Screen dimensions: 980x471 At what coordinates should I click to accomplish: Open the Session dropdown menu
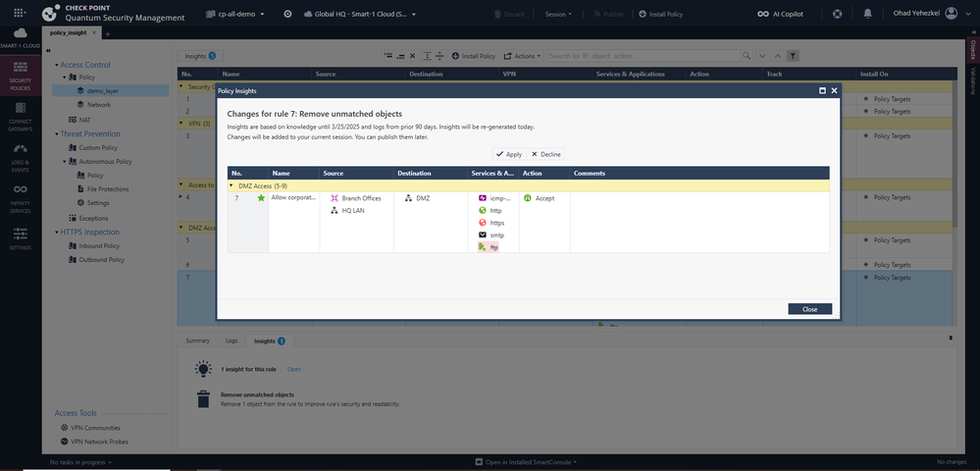(558, 14)
